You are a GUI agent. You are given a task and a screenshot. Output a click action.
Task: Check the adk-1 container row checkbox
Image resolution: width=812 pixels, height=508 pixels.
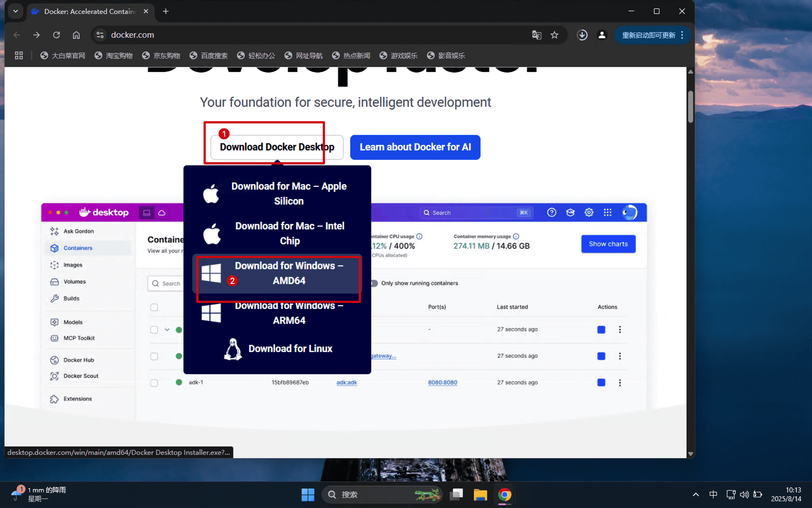[x=154, y=382]
